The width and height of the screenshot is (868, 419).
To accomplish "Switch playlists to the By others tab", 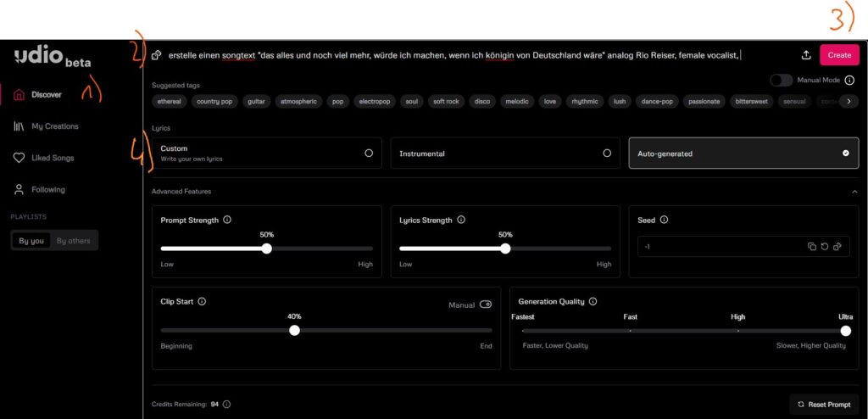I will (73, 241).
